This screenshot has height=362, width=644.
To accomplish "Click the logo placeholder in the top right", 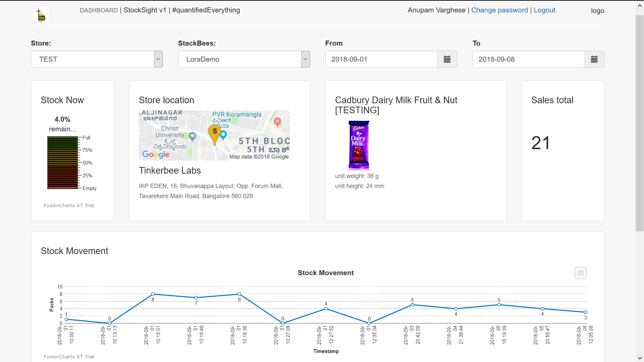I will (597, 10).
